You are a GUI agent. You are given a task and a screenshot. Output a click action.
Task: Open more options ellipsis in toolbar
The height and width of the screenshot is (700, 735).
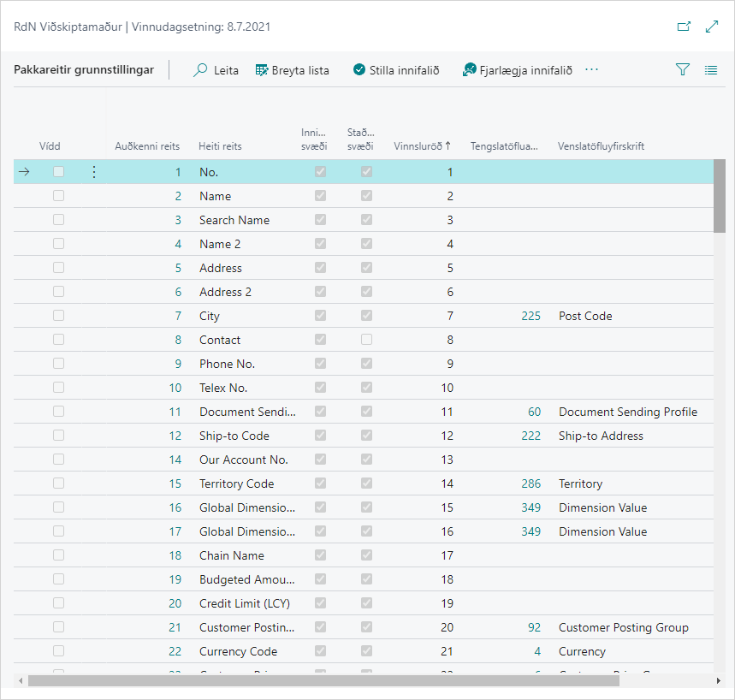[591, 70]
